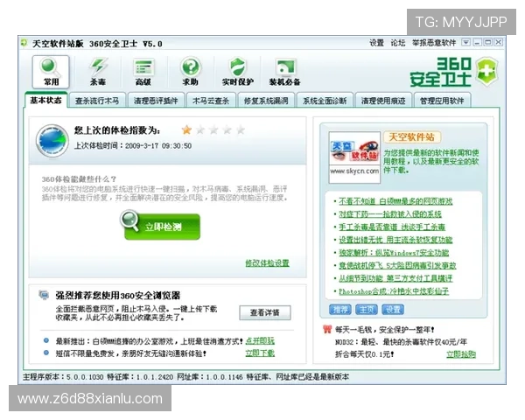Click the 360安全卫士 shield logo
The height and width of the screenshot is (420, 525).
click(x=487, y=72)
